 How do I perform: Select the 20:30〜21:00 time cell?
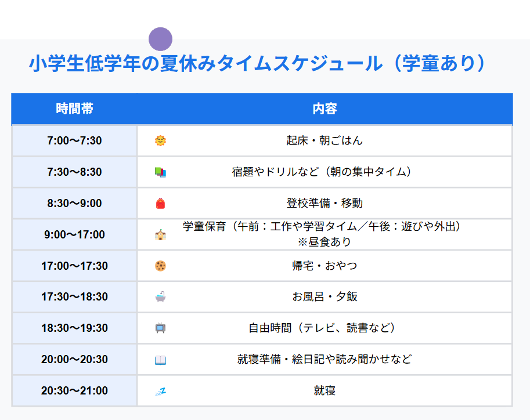[74, 391]
